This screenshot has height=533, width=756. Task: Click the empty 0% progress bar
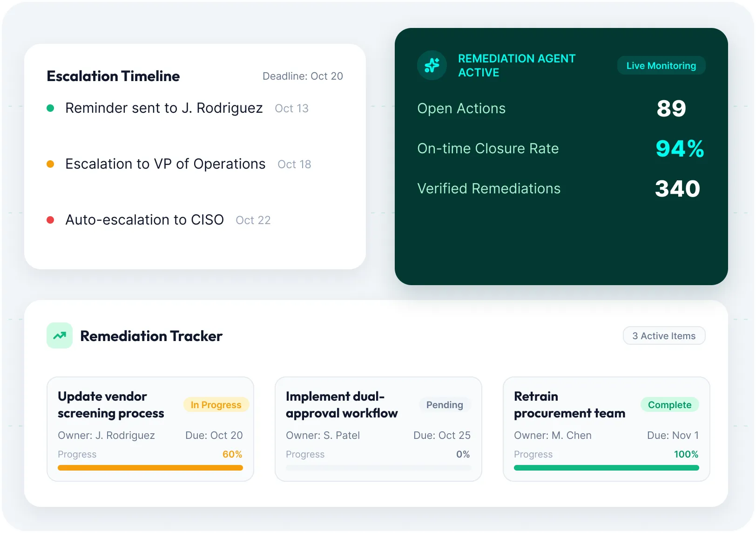coord(378,468)
